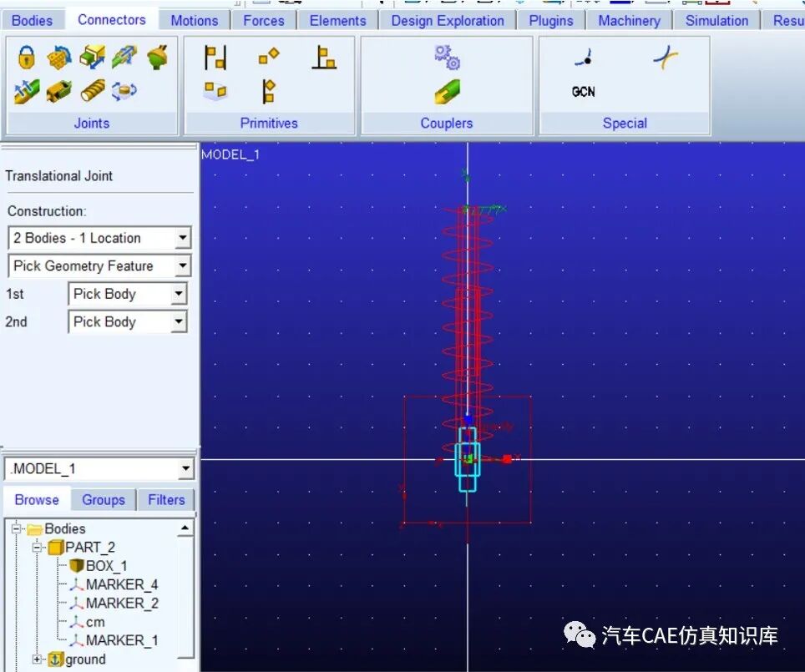Select the Fixed Joint lock icon

pyautogui.click(x=26, y=57)
